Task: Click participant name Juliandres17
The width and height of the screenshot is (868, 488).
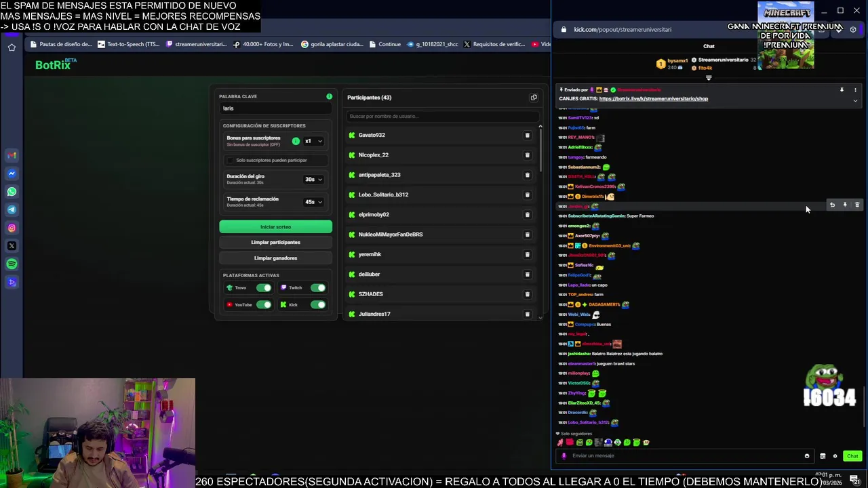Action: (x=374, y=314)
